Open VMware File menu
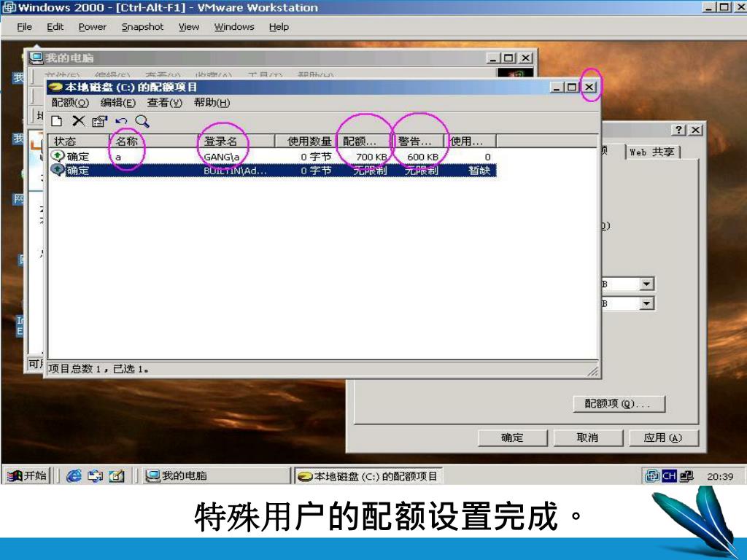 coord(24,27)
